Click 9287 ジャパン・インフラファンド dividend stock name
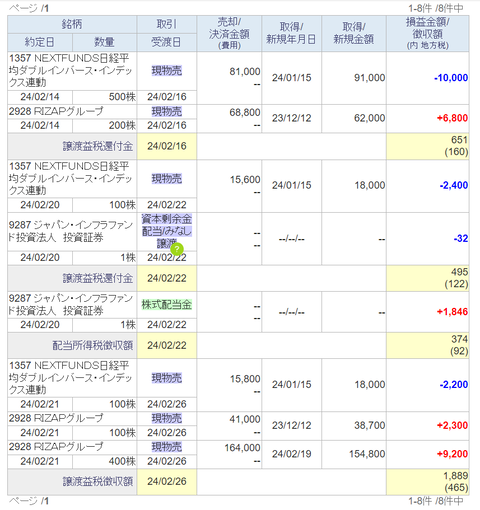Screen dimensions: 480x510 (71, 305)
